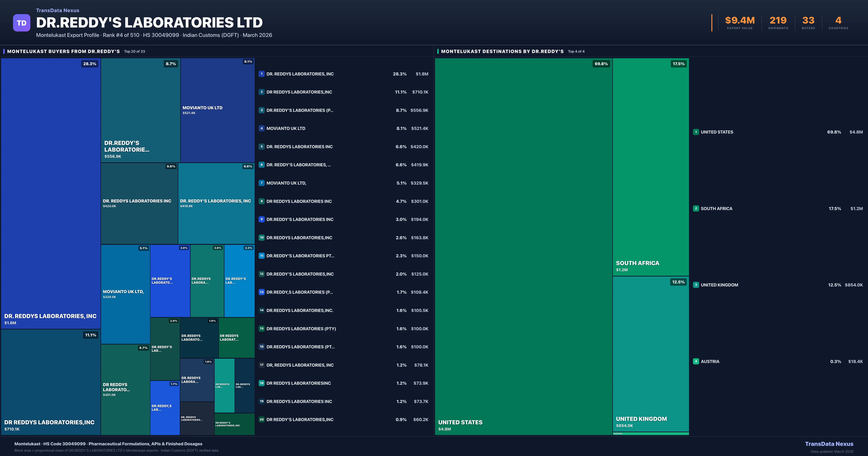Select the United States treemap block
868x456 pixels.
[523, 246]
